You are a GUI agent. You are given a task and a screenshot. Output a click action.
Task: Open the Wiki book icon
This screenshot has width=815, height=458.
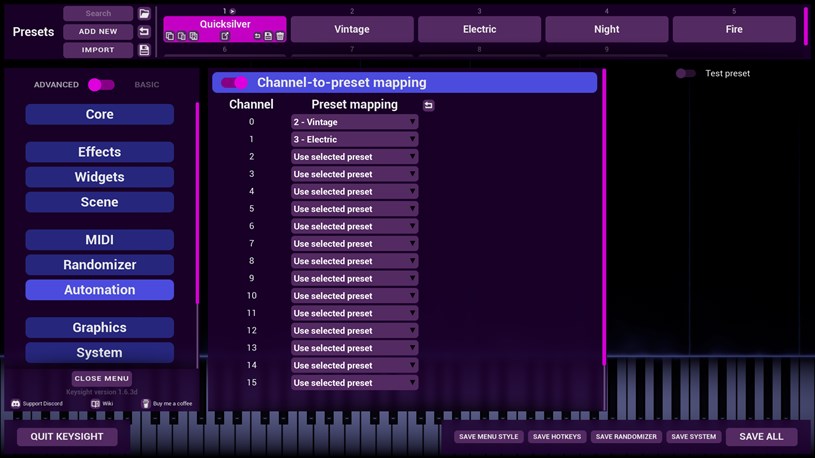click(x=95, y=403)
